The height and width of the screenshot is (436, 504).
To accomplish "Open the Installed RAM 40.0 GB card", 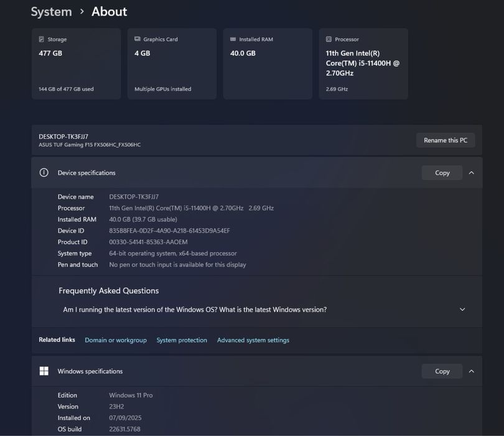I will pos(268,64).
